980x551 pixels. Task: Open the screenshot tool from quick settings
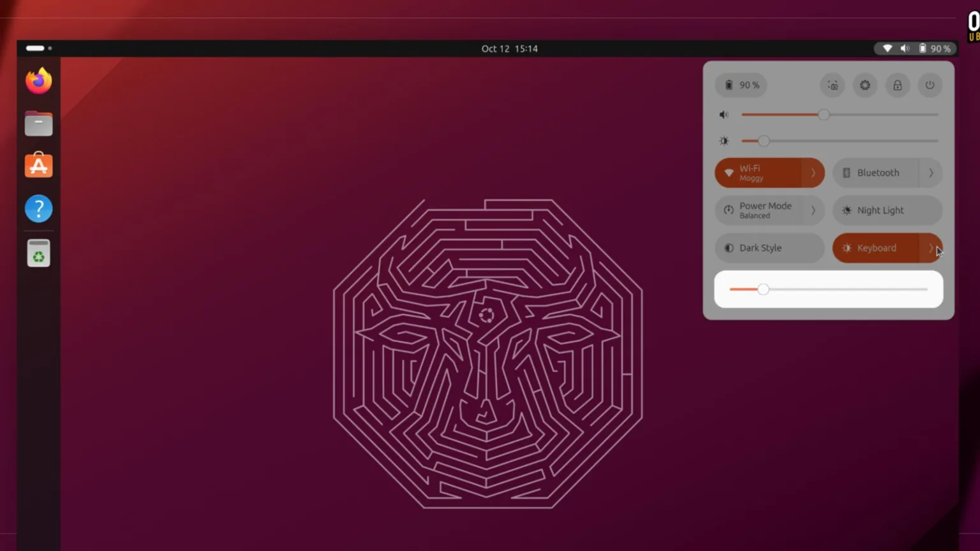832,85
